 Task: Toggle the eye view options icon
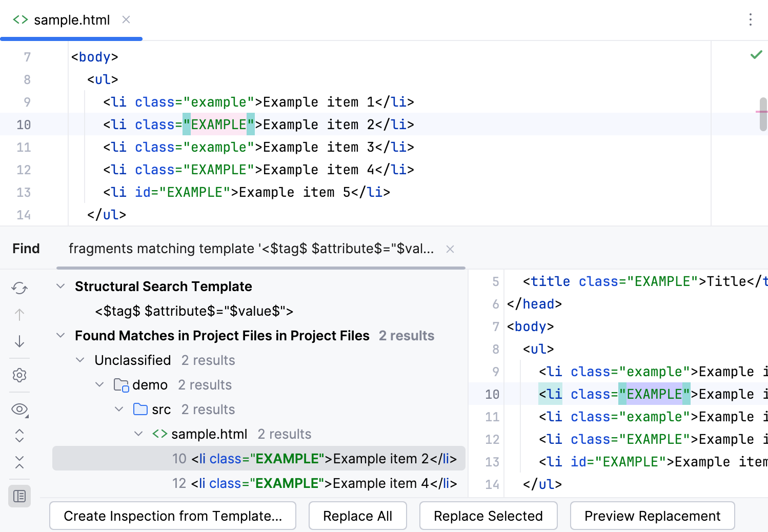click(x=19, y=409)
